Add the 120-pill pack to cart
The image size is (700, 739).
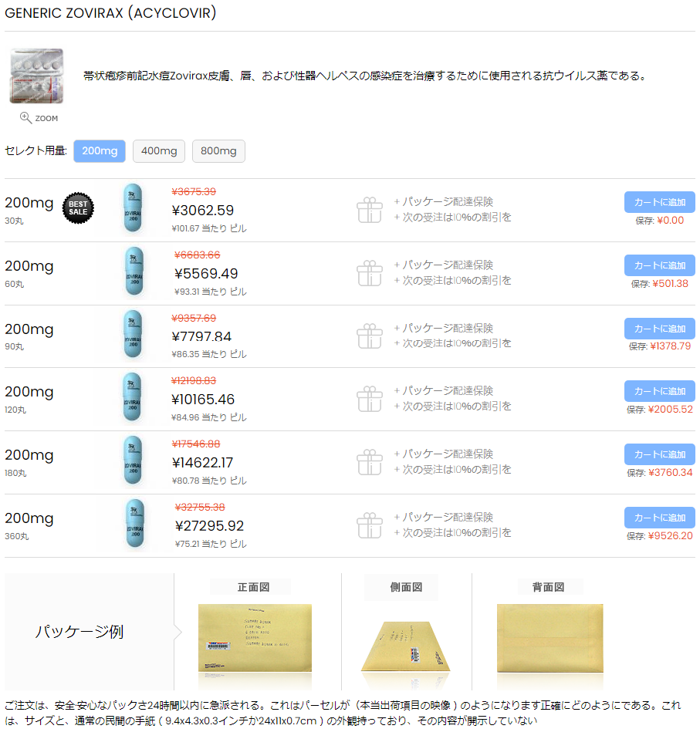(659, 391)
